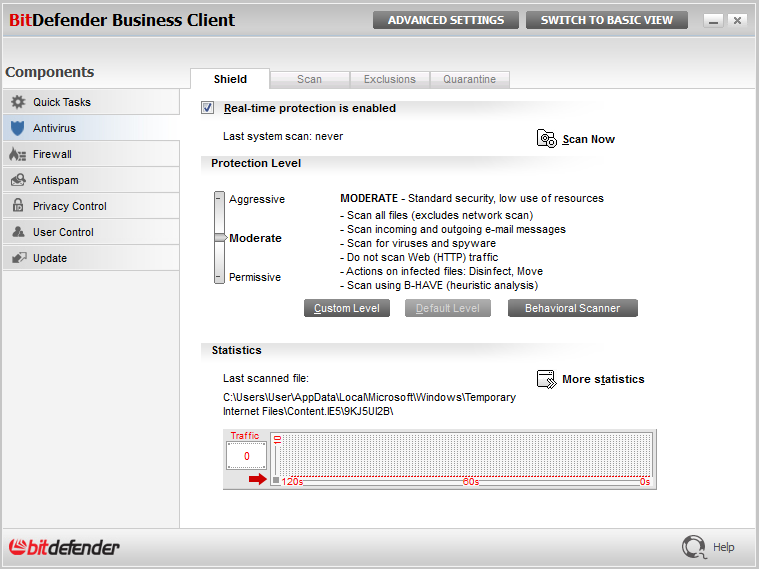Click the 'Last system scan: never' text
This screenshot has height=569, width=759.
(x=283, y=137)
